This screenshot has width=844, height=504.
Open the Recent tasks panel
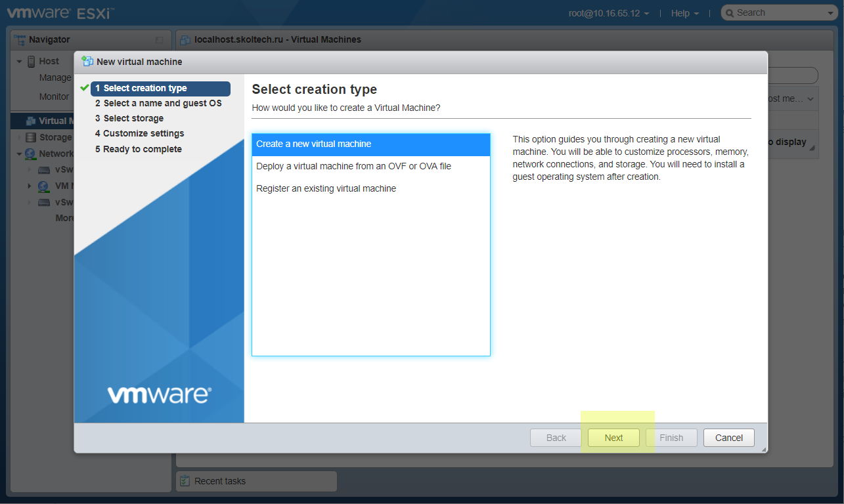[256, 481]
